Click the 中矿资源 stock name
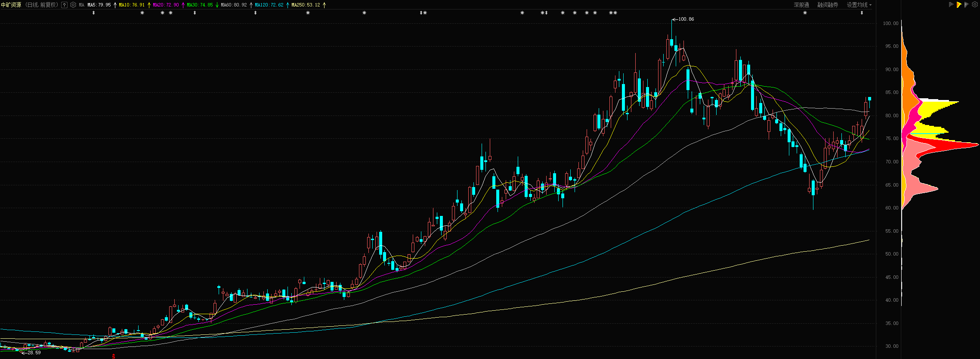The height and width of the screenshot is (359, 980). (x=11, y=5)
